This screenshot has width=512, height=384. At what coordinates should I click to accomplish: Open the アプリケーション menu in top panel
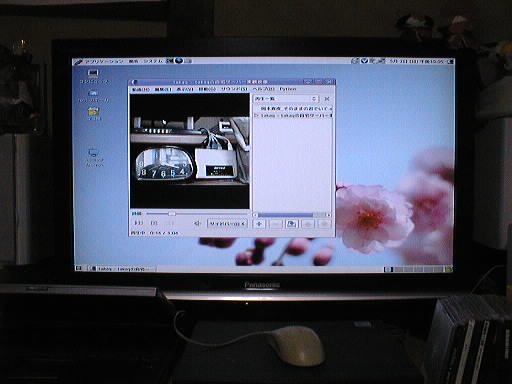[x=99, y=61]
